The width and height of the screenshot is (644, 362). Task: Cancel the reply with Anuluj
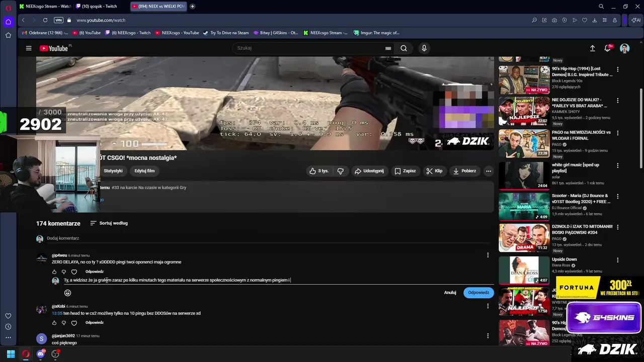pos(450,293)
